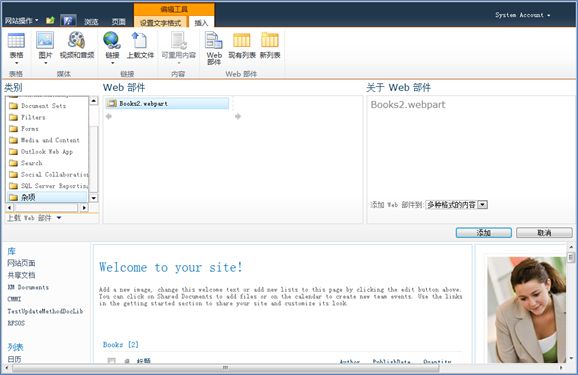Select the Books2.webpart item
578x375 pixels.
point(167,104)
